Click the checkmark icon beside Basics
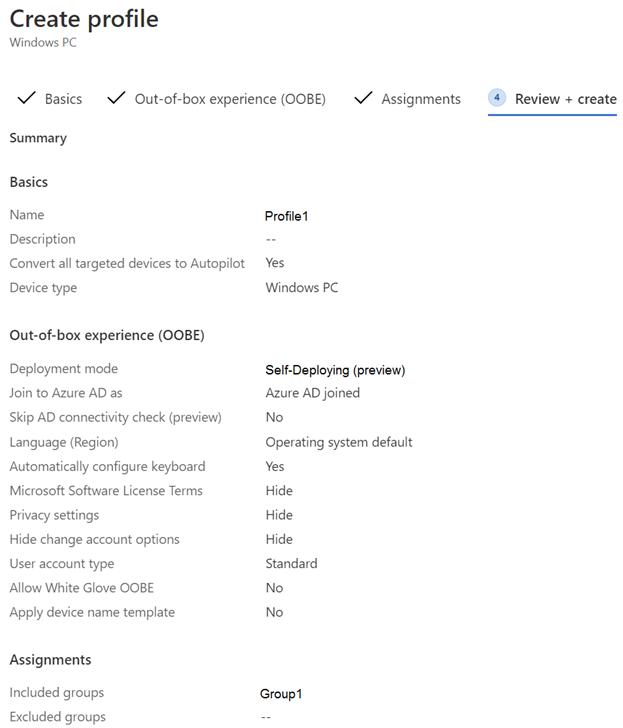The height and width of the screenshot is (728, 623). click(x=25, y=98)
